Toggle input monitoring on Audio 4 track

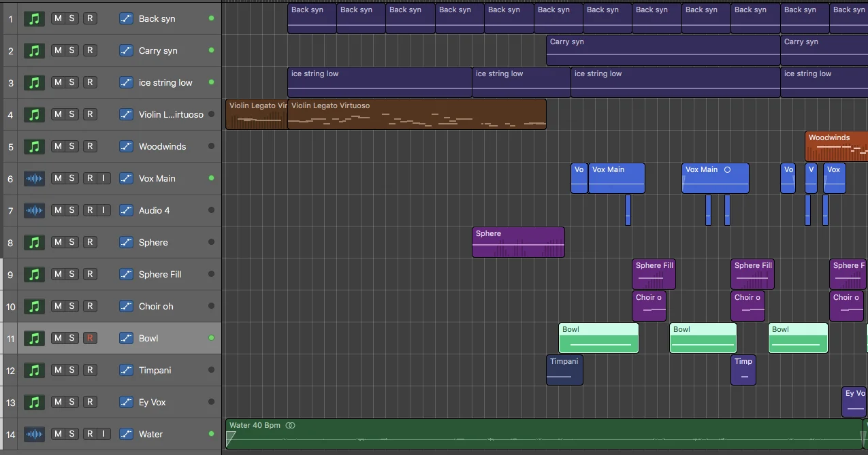tap(103, 210)
